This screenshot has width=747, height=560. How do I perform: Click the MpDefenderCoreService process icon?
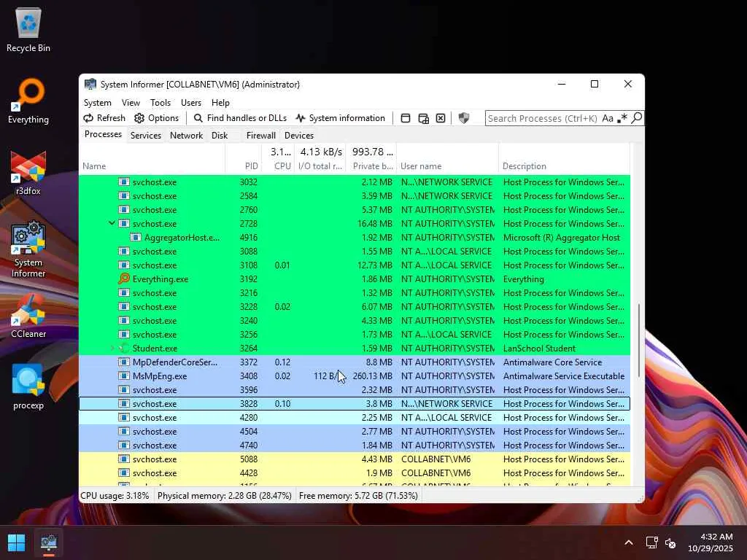(x=124, y=362)
